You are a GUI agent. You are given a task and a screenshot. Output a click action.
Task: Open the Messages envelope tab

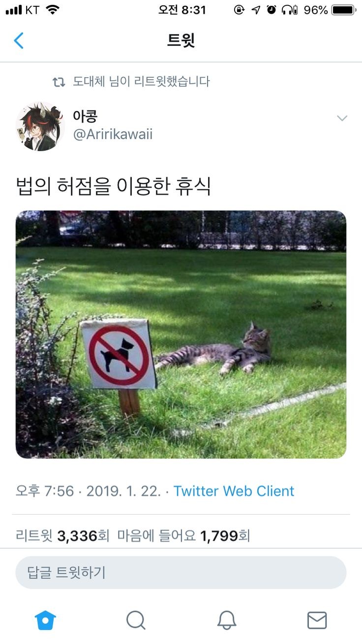point(317,620)
